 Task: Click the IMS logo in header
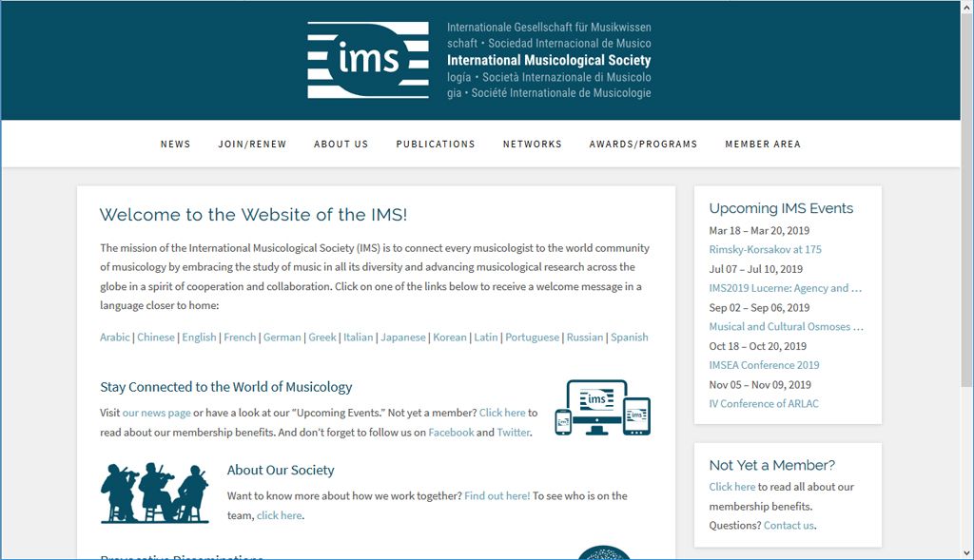click(368, 61)
